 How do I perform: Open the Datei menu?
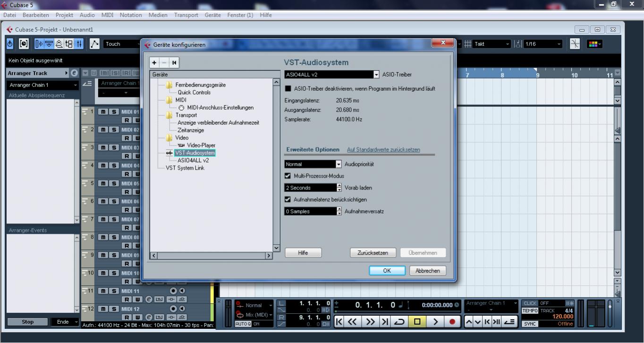click(x=9, y=15)
